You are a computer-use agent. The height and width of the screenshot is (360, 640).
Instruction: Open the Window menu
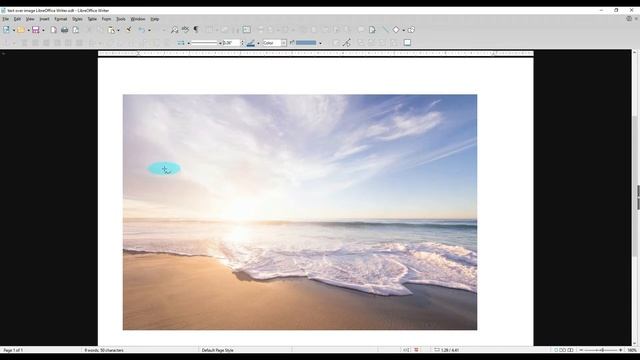[138, 19]
